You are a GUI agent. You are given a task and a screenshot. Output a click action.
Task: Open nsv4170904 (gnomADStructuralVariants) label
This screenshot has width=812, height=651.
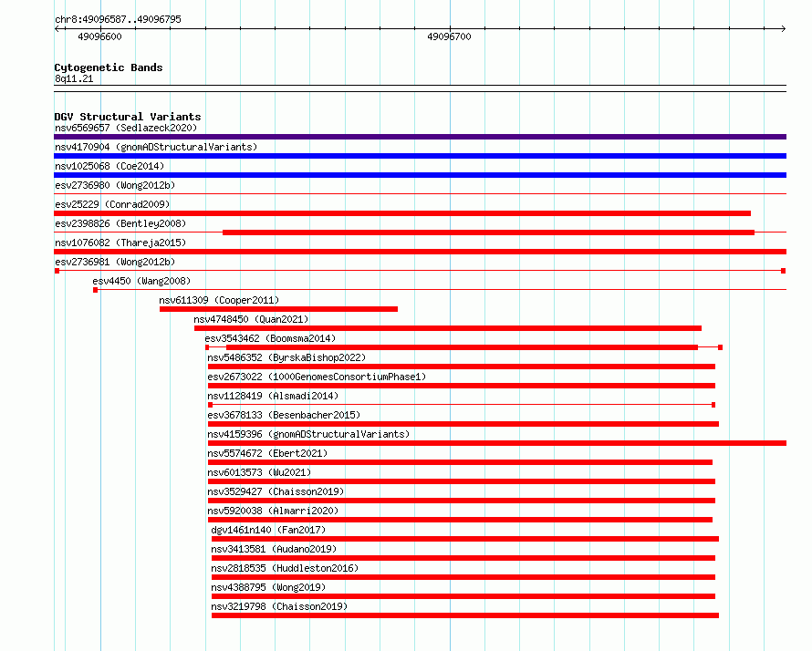click(x=156, y=147)
